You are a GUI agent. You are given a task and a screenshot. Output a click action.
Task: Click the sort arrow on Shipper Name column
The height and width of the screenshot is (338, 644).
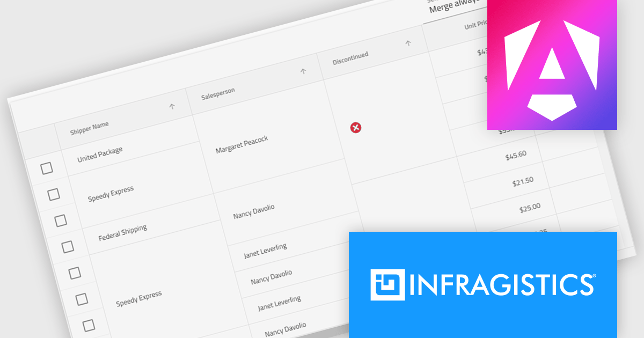point(173,106)
